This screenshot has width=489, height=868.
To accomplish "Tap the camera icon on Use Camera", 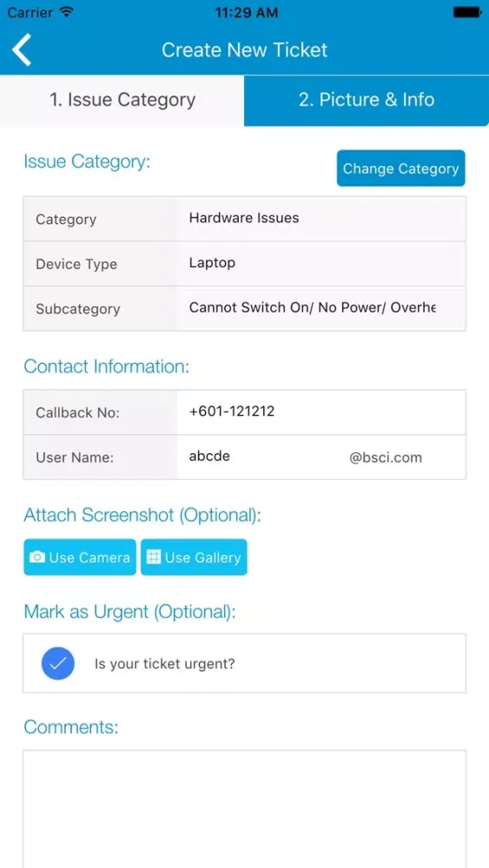I will (x=36, y=557).
